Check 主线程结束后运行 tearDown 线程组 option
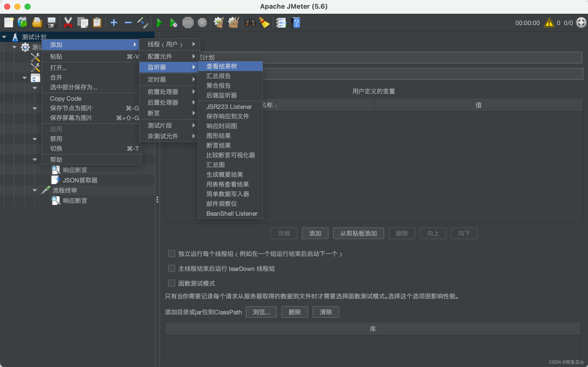The height and width of the screenshot is (367, 588). 172,268
